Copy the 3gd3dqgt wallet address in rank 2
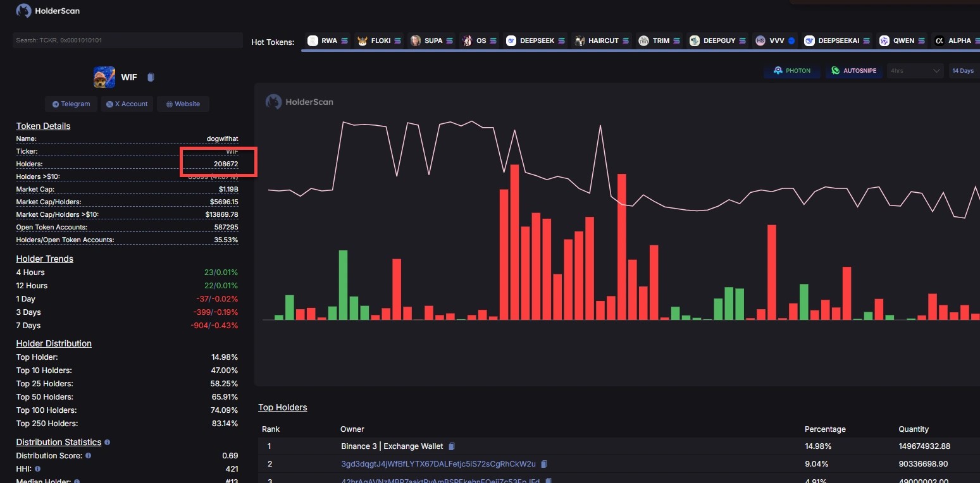This screenshot has width=980, height=483. point(544,464)
